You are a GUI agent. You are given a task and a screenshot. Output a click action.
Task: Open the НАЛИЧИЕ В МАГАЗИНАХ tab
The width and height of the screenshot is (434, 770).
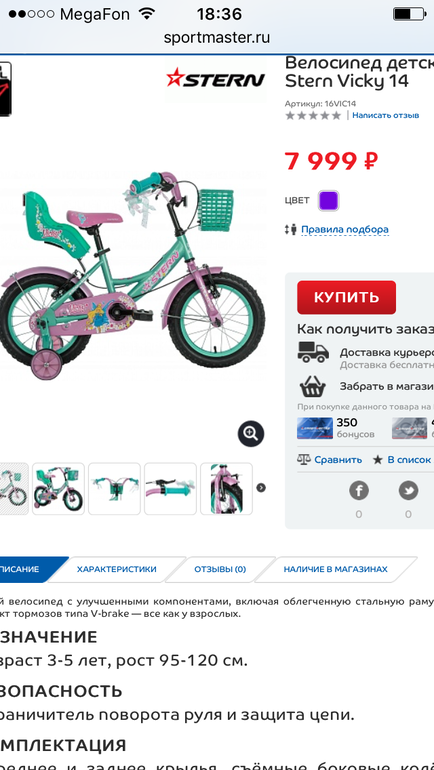[335, 569]
